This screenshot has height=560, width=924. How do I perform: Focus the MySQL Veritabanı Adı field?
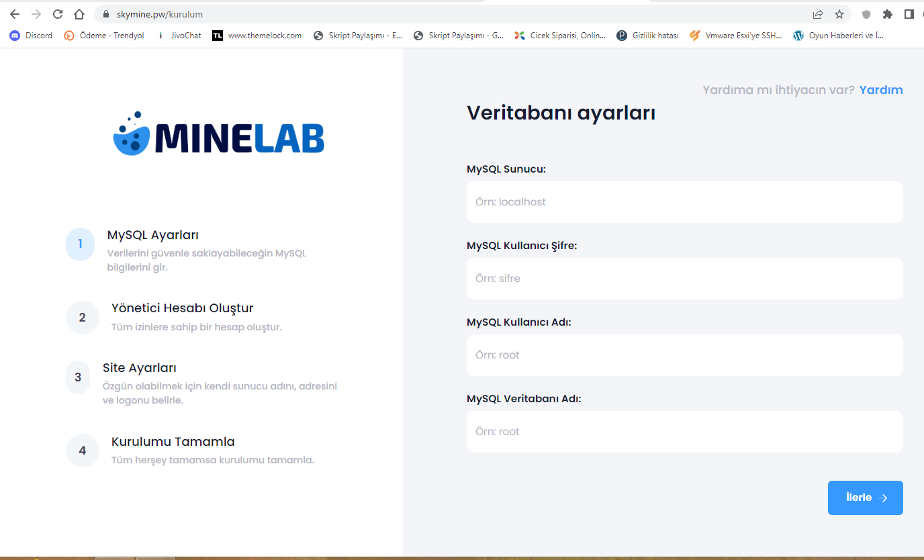click(x=685, y=432)
